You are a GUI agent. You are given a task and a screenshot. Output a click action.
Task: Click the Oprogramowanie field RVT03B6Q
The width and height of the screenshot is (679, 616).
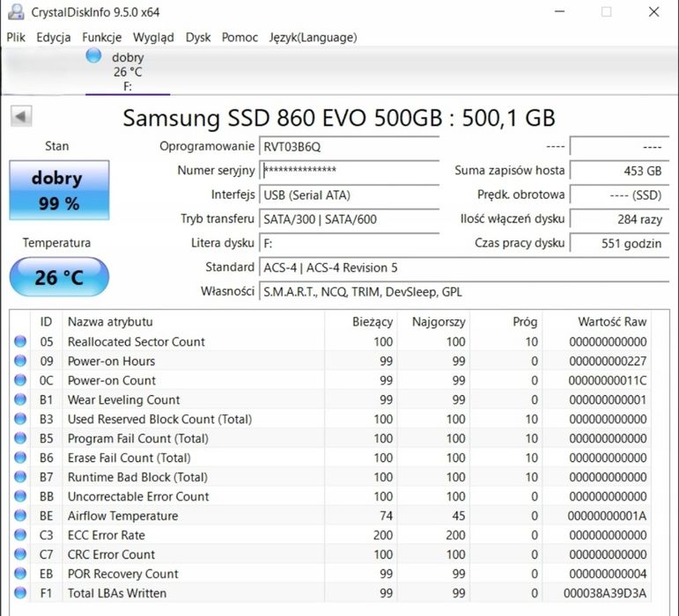pyautogui.click(x=349, y=146)
